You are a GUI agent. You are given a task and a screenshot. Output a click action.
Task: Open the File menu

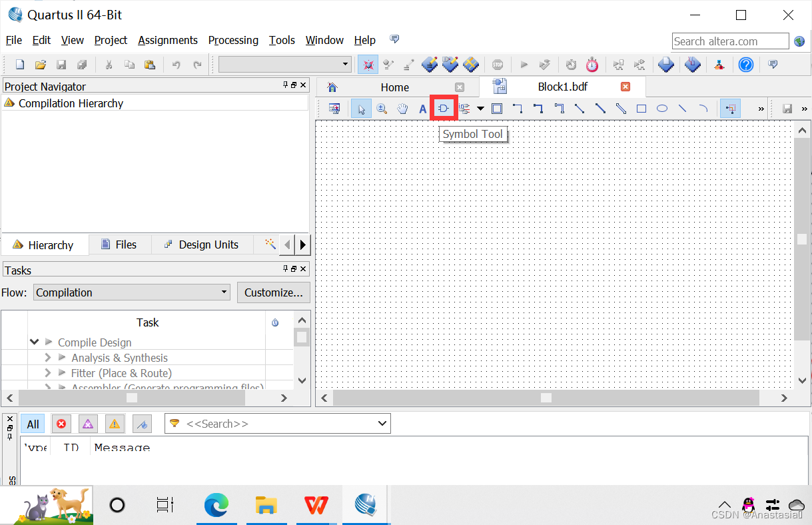point(13,40)
